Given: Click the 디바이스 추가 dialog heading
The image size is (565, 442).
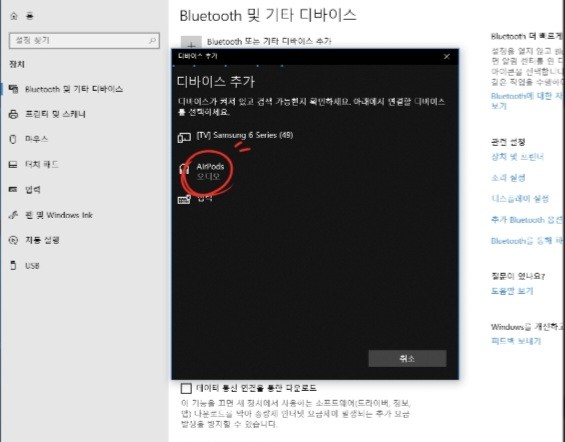Looking at the screenshot, I should (215, 82).
